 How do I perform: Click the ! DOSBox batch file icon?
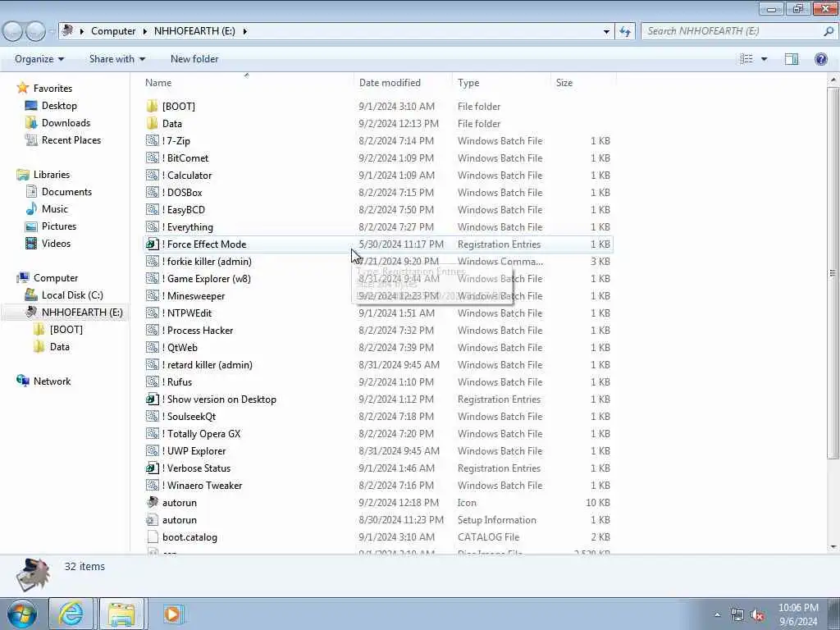pyautogui.click(x=152, y=192)
